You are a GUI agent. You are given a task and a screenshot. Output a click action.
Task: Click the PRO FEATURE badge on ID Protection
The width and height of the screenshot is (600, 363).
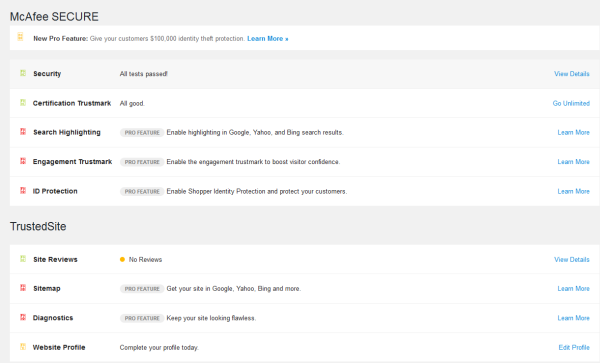click(x=142, y=191)
